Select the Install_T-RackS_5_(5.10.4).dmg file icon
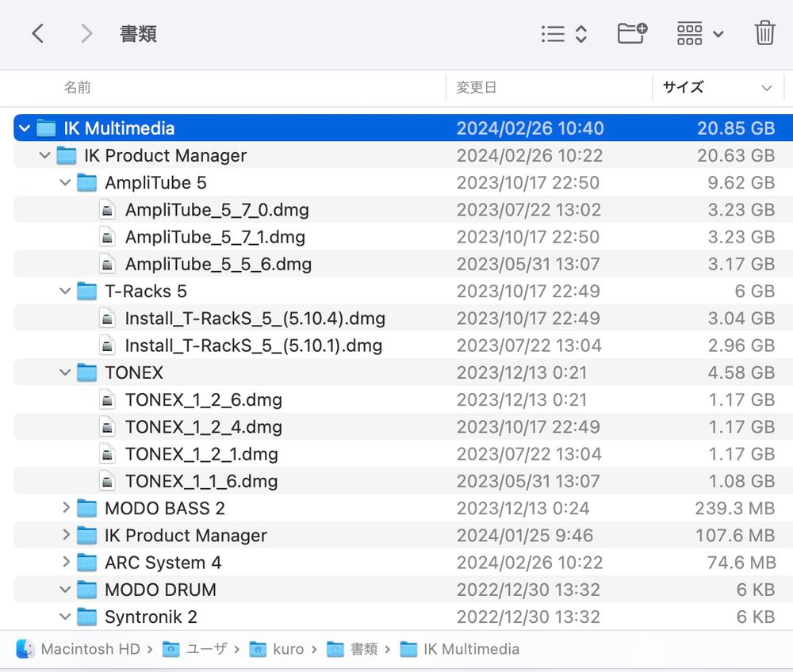Viewport: 793px width, 672px height. [107, 319]
